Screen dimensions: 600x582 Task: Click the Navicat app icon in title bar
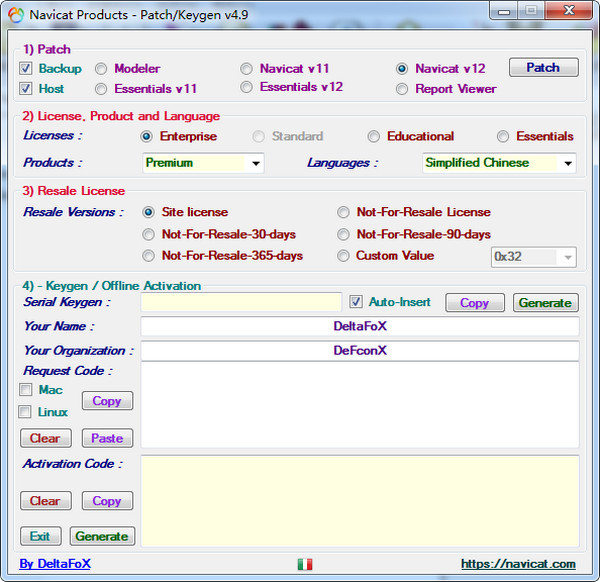coord(16,15)
